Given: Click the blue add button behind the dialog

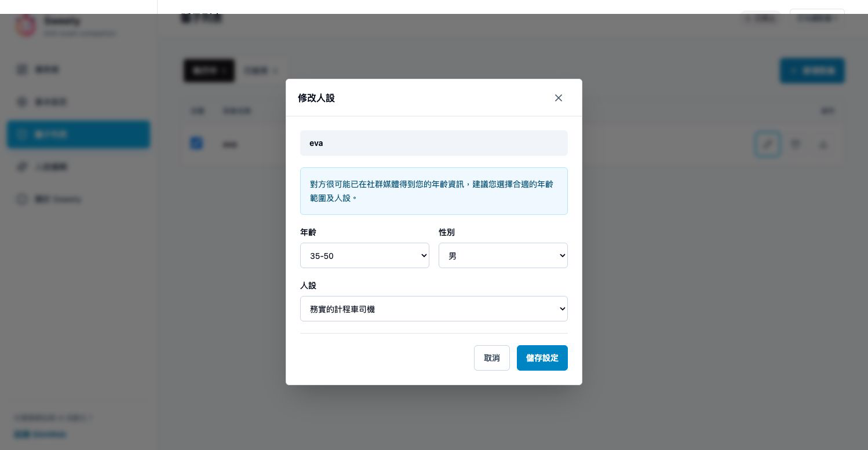Looking at the screenshot, I should click(x=812, y=71).
